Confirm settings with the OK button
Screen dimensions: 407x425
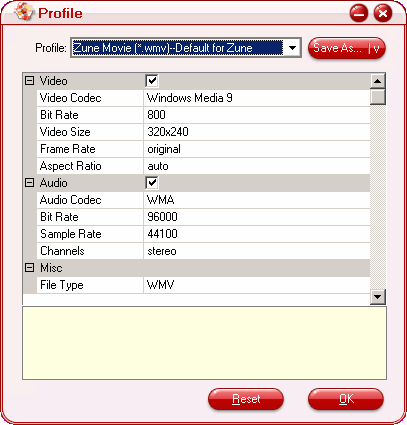(x=346, y=399)
